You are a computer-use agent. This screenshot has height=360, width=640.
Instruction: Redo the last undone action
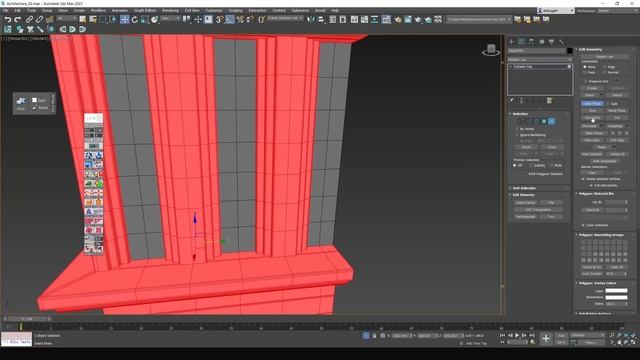tap(17, 19)
